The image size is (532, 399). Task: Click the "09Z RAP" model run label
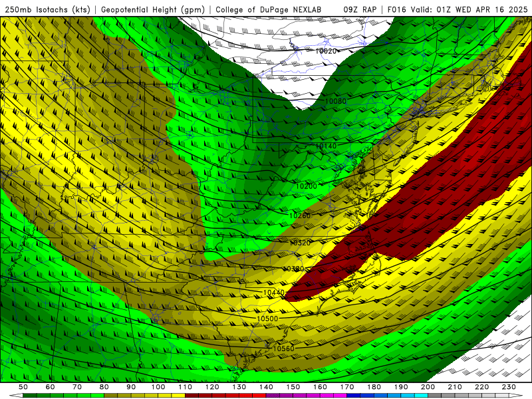360,9
